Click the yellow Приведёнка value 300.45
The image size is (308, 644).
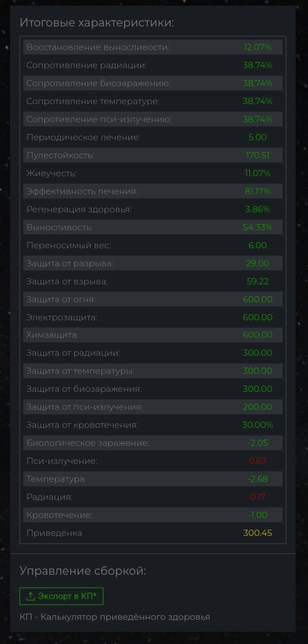[257, 533]
